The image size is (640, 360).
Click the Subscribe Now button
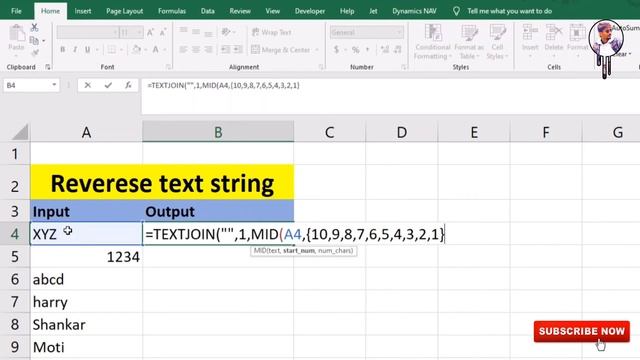point(582,331)
